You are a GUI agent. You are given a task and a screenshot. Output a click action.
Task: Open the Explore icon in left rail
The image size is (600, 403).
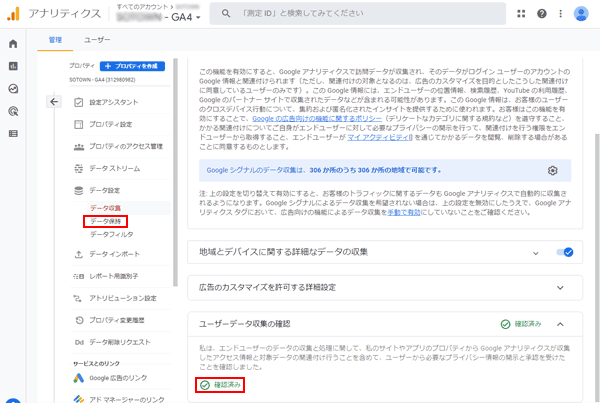[13, 89]
